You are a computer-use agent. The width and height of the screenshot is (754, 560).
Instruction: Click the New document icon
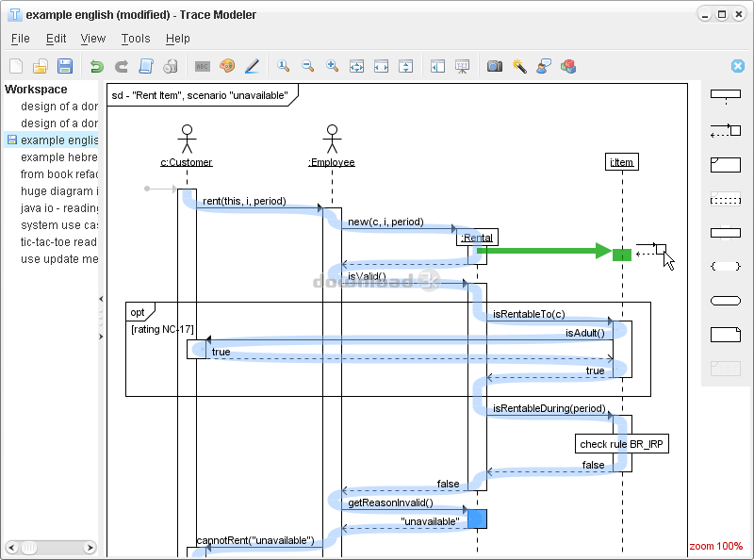[16, 66]
